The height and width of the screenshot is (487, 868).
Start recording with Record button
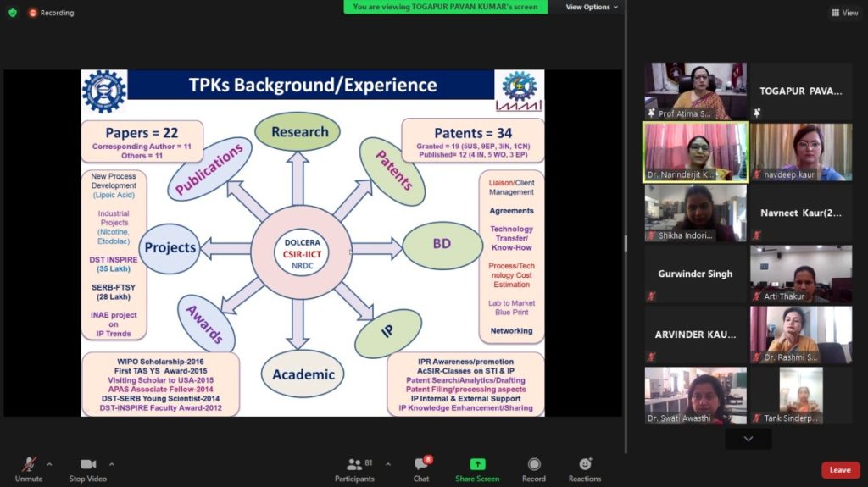(x=534, y=469)
